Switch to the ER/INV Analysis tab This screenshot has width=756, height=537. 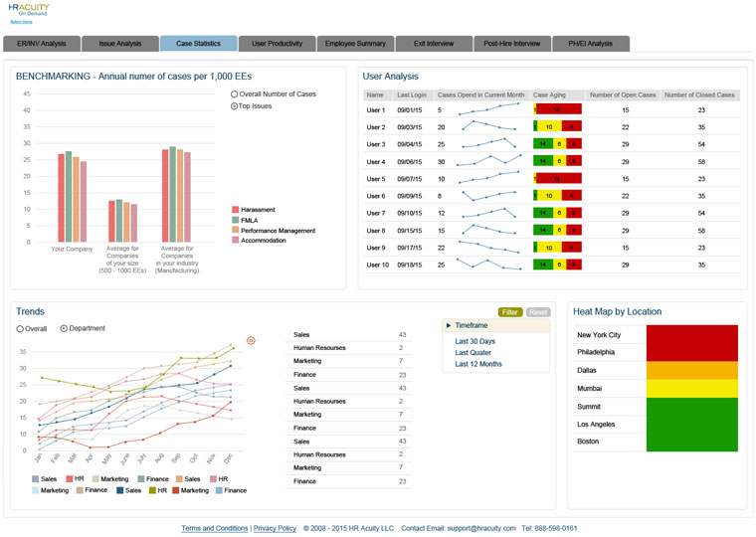point(42,44)
